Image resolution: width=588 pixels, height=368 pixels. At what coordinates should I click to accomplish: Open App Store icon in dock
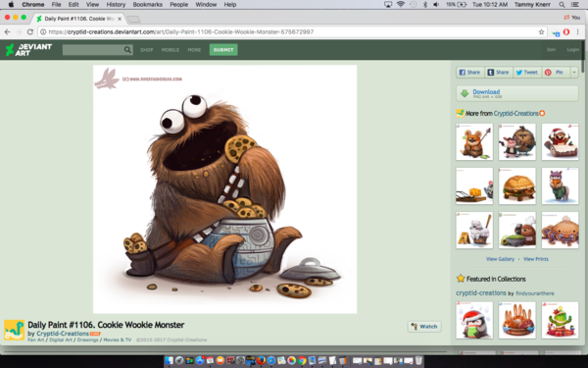pos(200,360)
